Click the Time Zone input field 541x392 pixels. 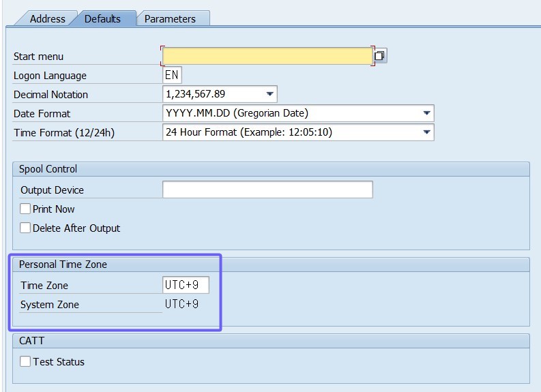pos(186,285)
